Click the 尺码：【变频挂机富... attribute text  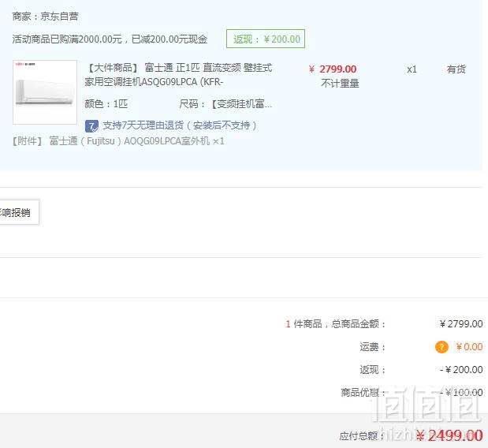[225, 103]
